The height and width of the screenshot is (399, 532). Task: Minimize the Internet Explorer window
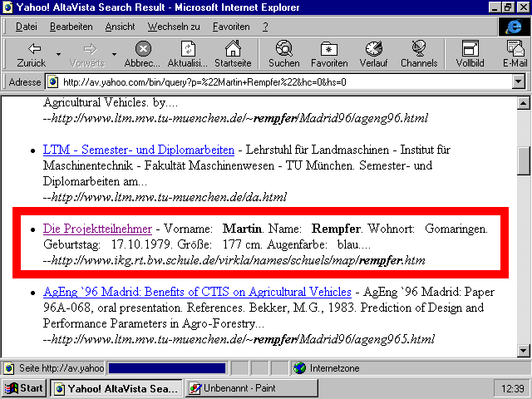[495, 7]
